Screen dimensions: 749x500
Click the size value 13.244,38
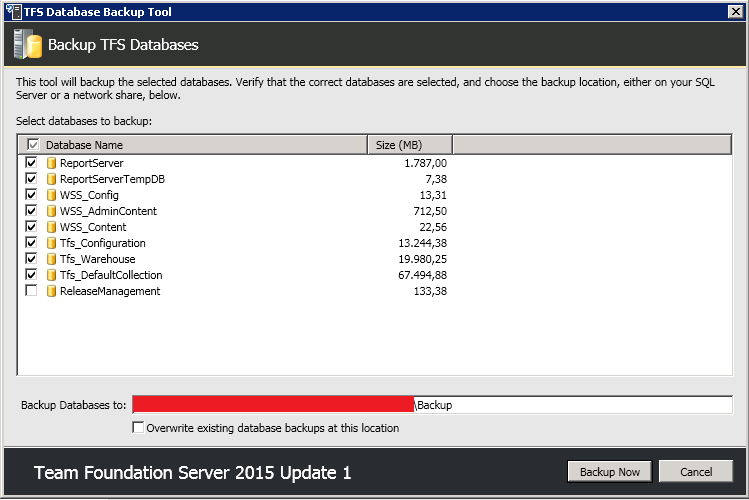coord(423,243)
